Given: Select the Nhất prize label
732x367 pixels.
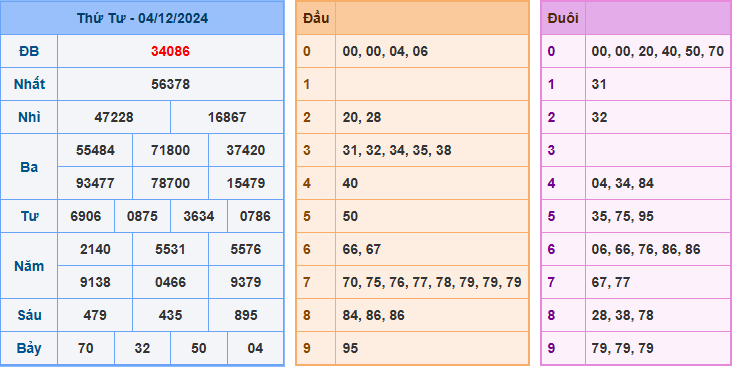Looking at the screenshot, I should [29, 85].
